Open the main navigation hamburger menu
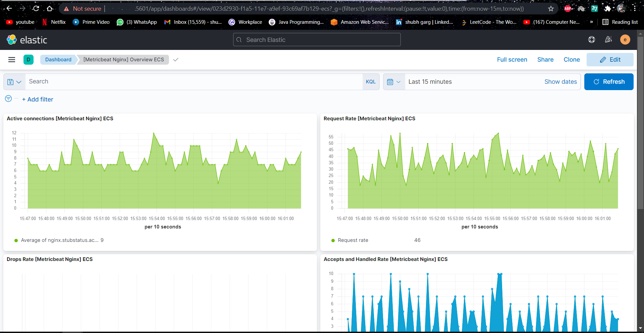The height and width of the screenshot is (333, 644). point(12,60)
